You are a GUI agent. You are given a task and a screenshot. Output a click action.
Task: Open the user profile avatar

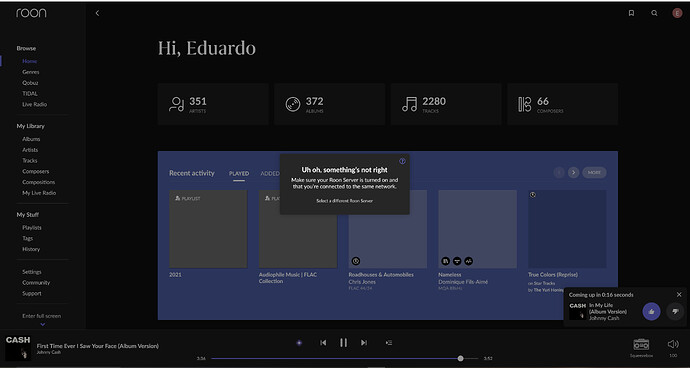coord(677,13)
